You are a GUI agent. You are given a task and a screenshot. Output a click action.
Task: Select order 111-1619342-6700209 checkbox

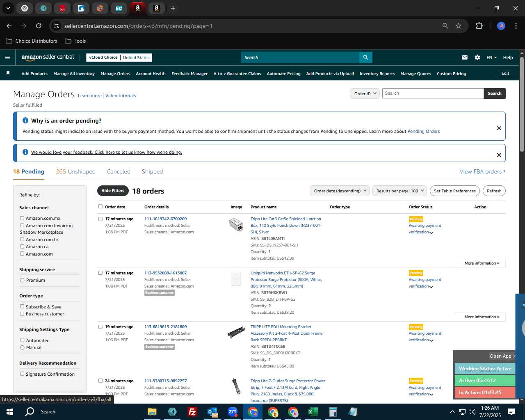click(100, 219)
